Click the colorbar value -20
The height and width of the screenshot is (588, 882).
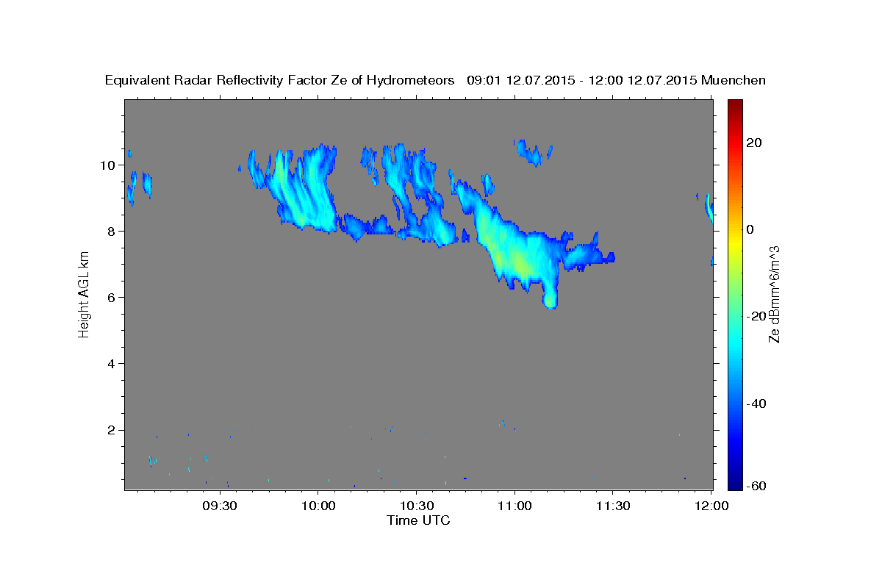click(x=756, y=316)
